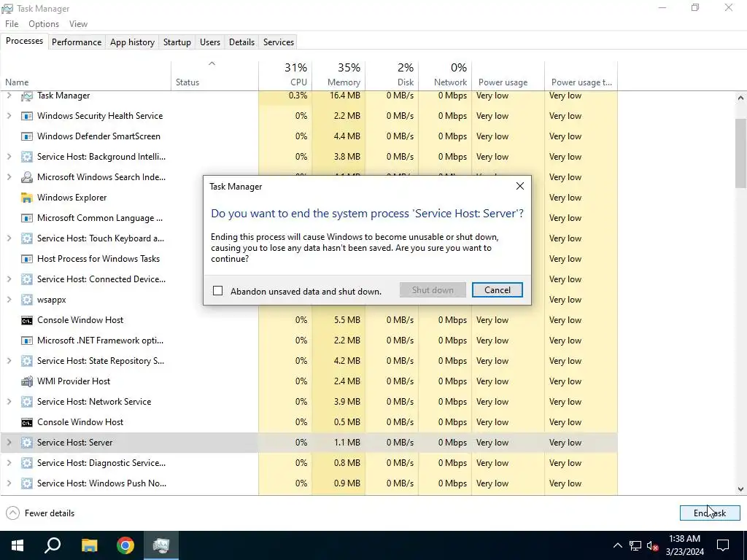Click the End task button
The image size is (747, 560).
point(709,513)
